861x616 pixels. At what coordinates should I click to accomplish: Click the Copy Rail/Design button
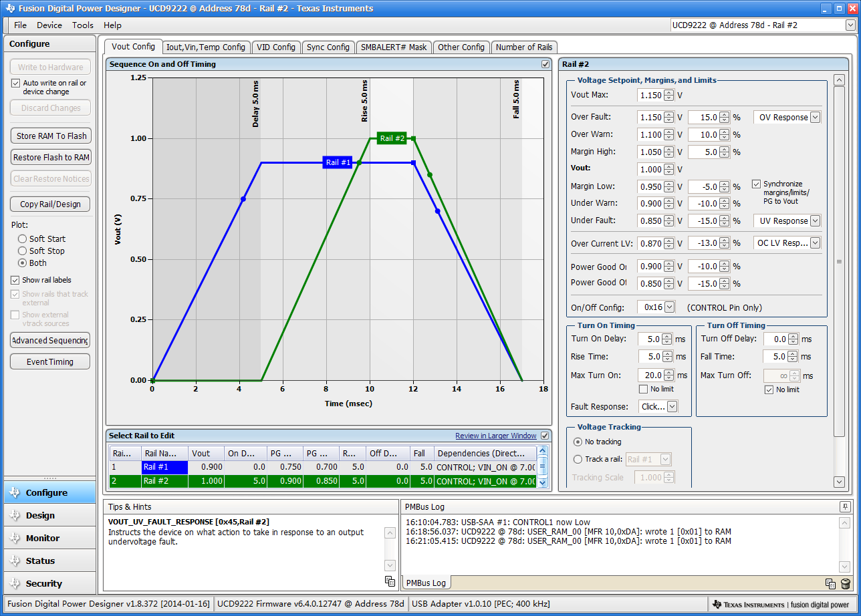pos(50,204)
